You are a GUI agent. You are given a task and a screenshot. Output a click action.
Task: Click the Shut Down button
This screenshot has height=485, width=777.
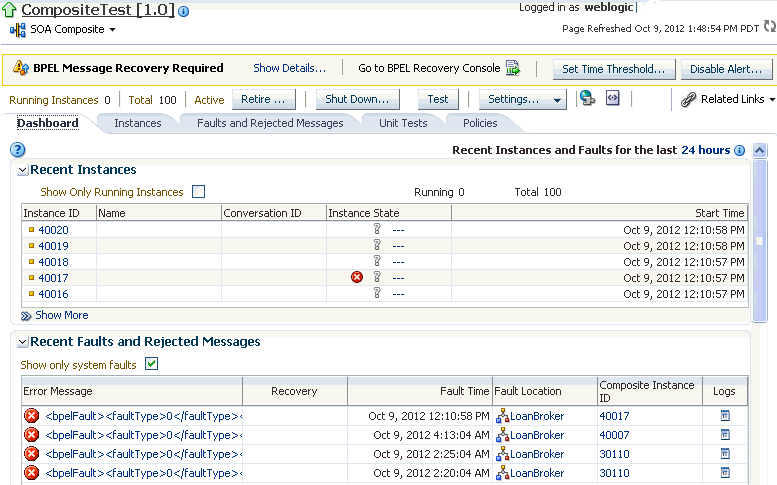(x=357, y=99)
